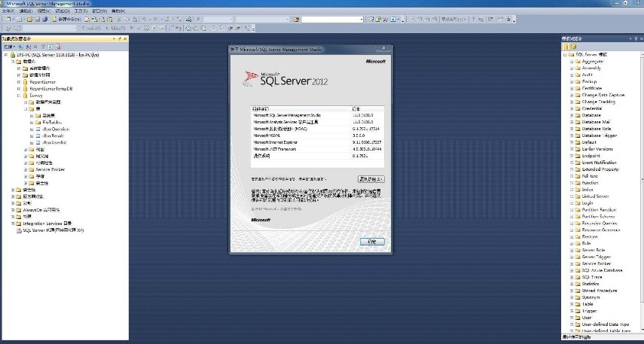Image resolution: width=644 pixels, height=344 pixels.
Task: Collapse the Survey database node
Action: click(x=19, y=96)
